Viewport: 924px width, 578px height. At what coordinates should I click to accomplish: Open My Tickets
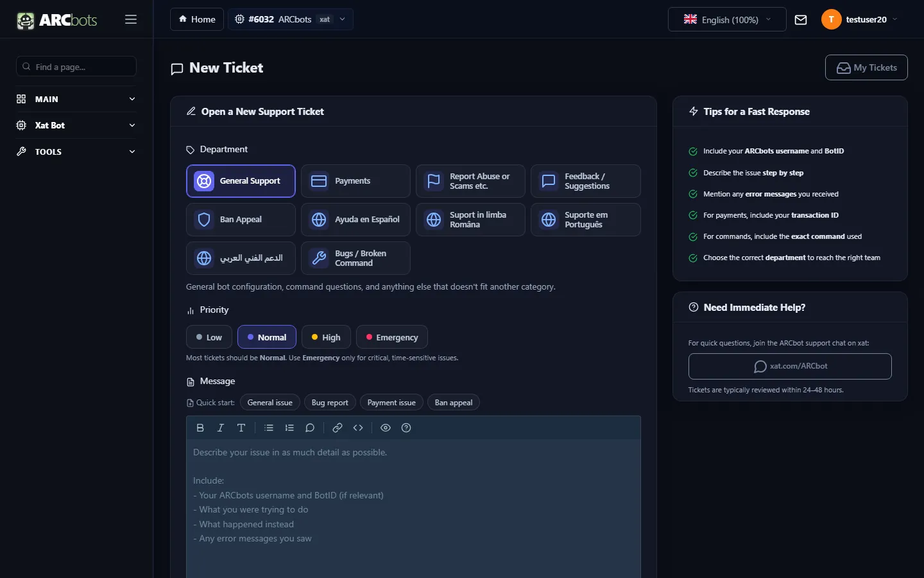point(866,67)
